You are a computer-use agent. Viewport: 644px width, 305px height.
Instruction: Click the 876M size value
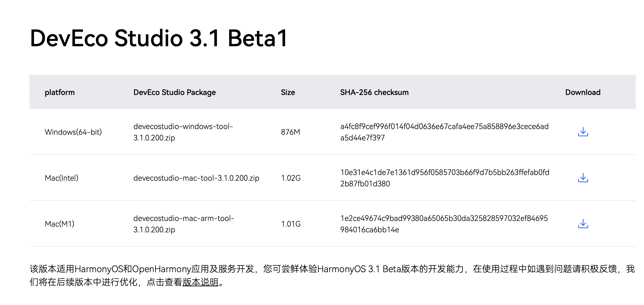tap(290, 132)
